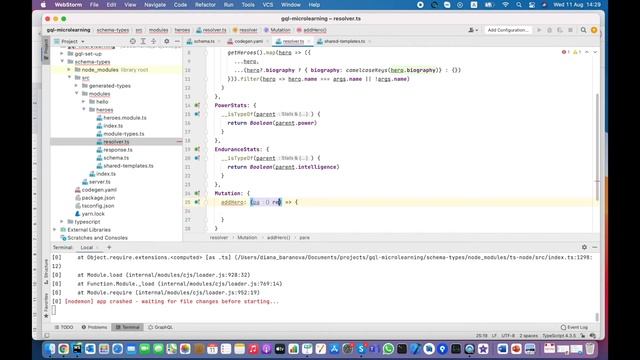Click the terminal vertical scrollbar
The height and width of the screenshot is (360, 640).
[597, 316]
